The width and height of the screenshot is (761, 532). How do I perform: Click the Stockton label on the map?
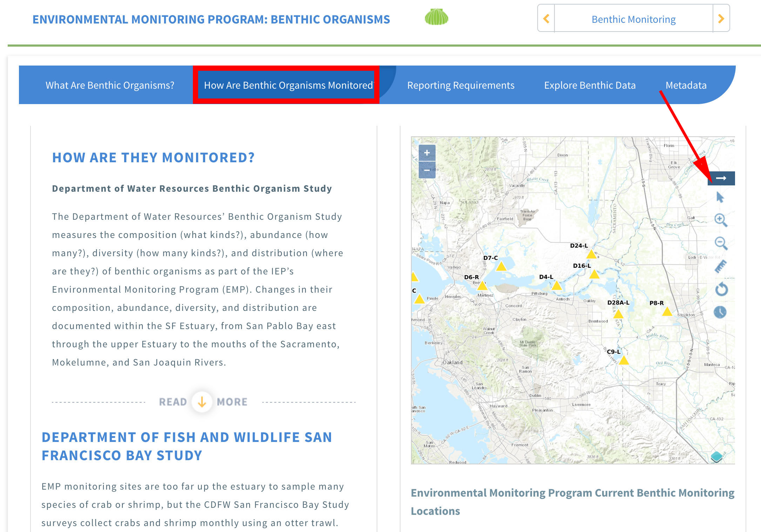pos(686,315)
